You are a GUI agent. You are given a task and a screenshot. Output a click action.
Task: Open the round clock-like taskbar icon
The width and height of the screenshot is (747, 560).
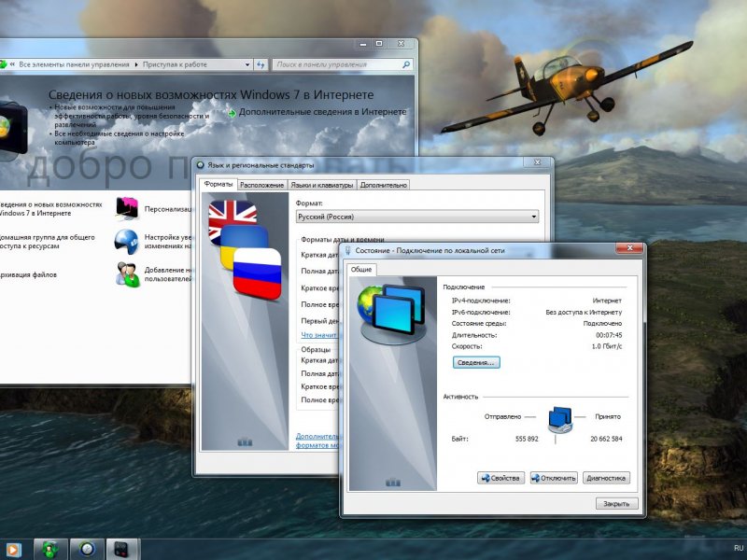click(87, 550)
